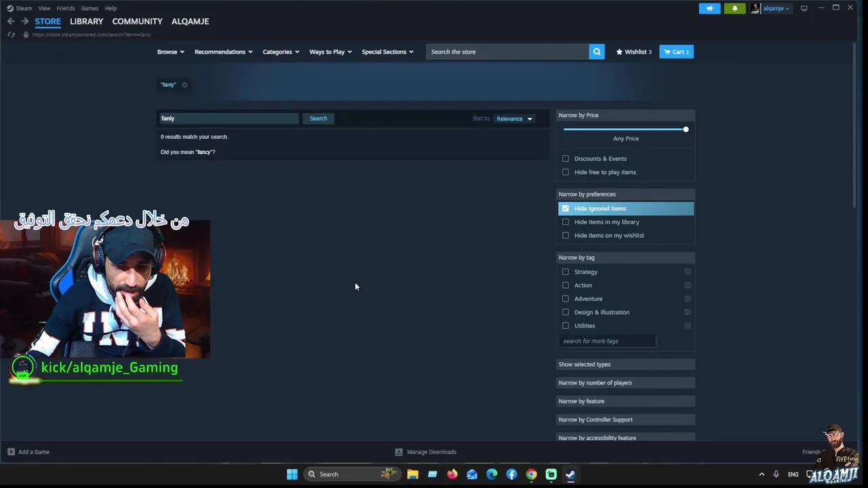Open Cart 1
The height and width of the screenshot is (488, 868).
pos(676,52)
